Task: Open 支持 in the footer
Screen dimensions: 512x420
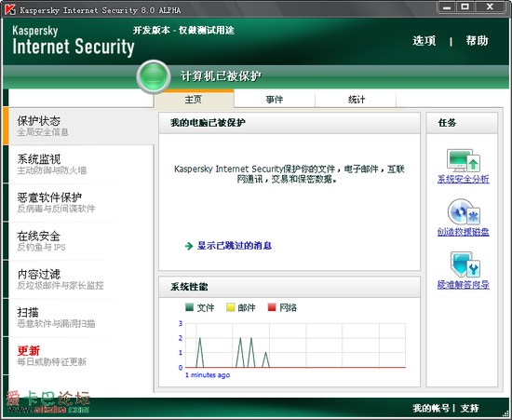Action: pos(469,408)
